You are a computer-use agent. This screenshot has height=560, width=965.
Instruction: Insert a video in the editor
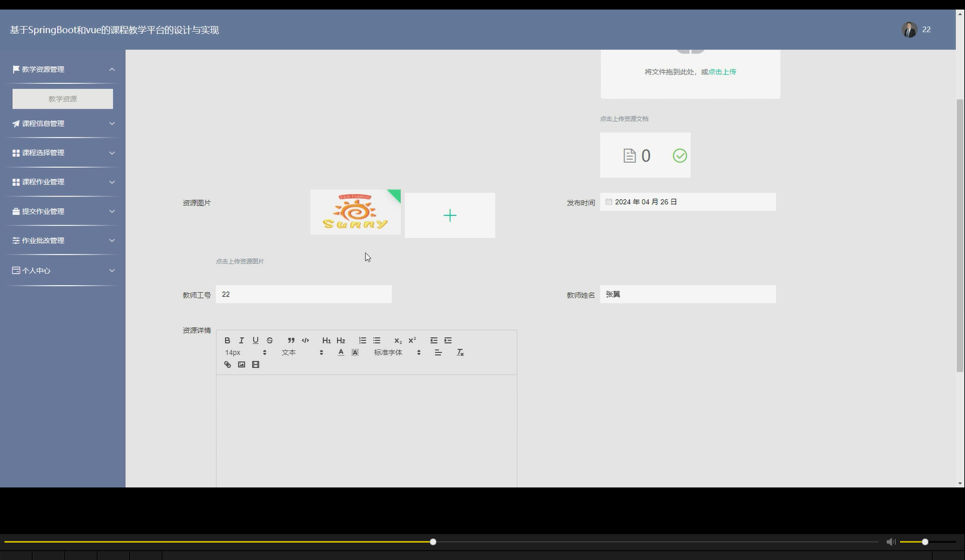click(x=256, y=365)
